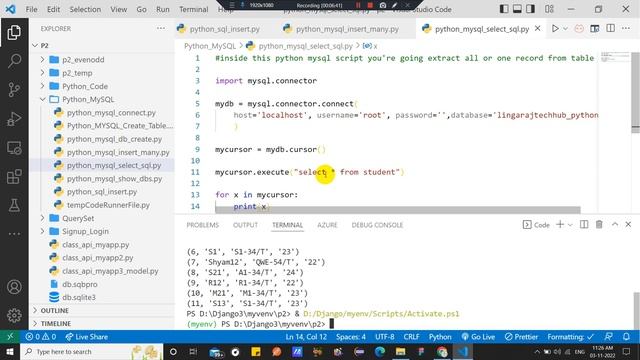This screenshot has height=360, width=640.
Task: Open Windows Start button
Action: (10, 351)
